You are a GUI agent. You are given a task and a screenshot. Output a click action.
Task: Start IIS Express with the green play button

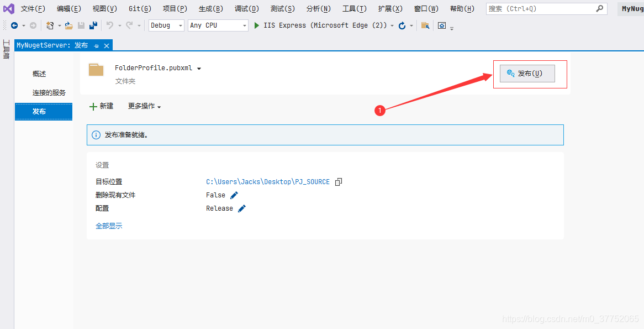coord(257,25)
